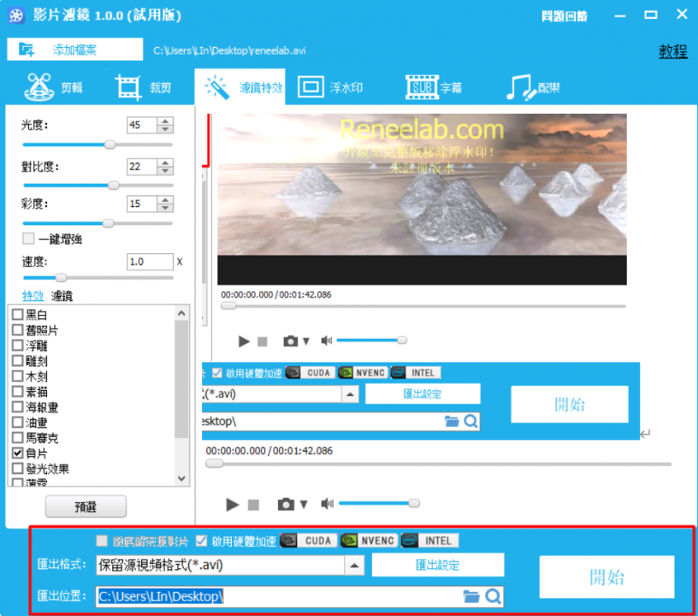Click the NVENC badge in the 徹底解密源影片 row
This screenshot has width=698, height=616.
368,541
